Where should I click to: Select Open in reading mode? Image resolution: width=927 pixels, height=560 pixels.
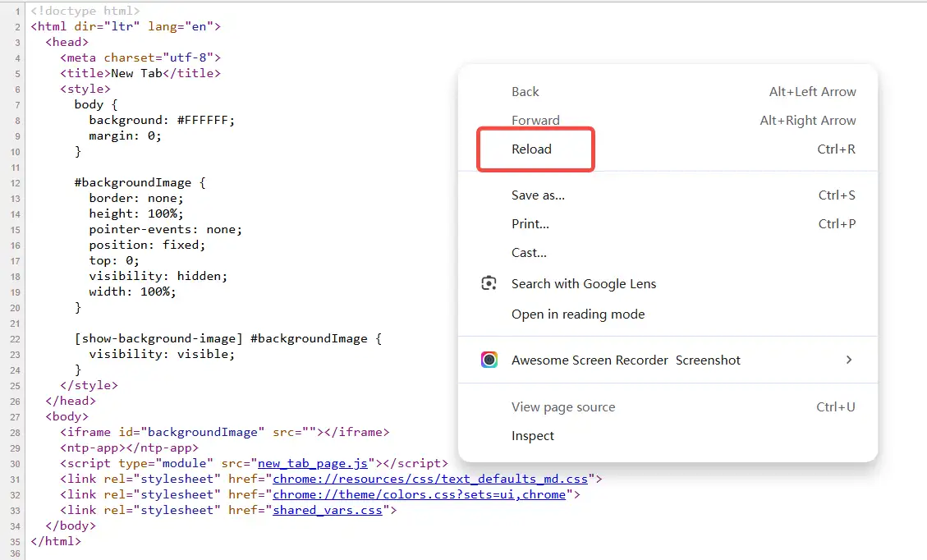click(668, 314)
